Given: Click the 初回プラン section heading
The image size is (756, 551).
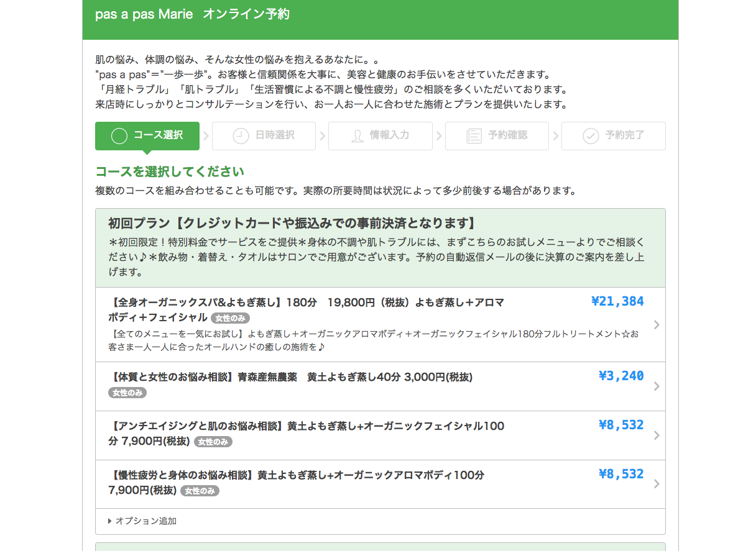Looking at the screenshot, I should (x=292, y=224).
